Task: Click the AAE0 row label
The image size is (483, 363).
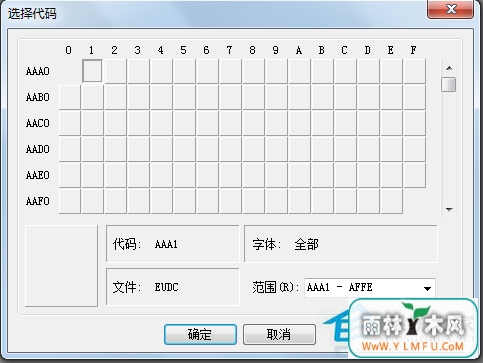Action: (x=38, y=175)
